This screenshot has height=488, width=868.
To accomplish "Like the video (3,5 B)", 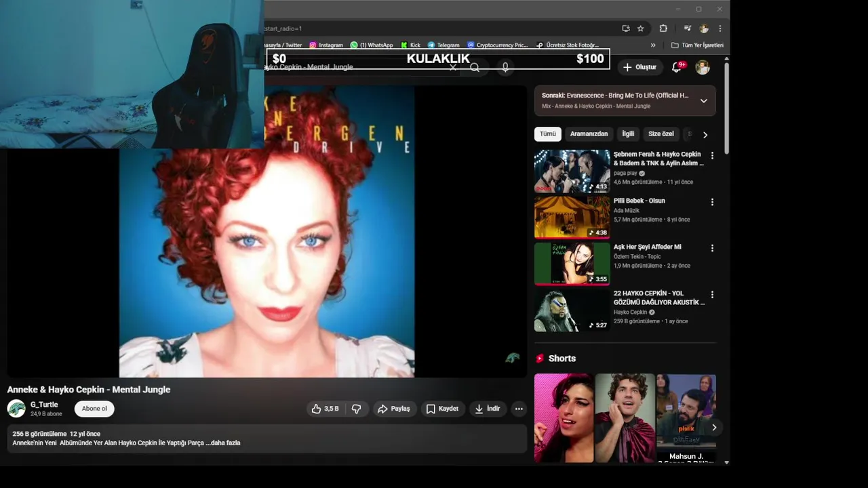I will [x=326, y=409].
